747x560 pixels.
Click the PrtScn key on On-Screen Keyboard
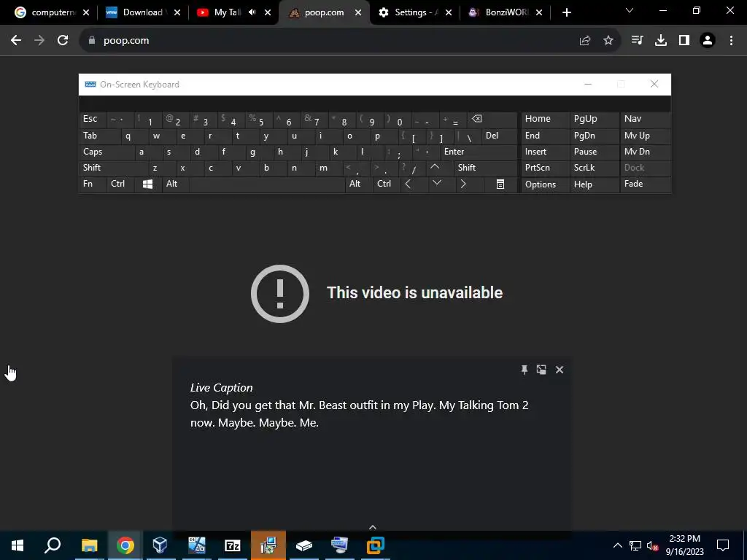pyautogui.click(x=545, y=168)
